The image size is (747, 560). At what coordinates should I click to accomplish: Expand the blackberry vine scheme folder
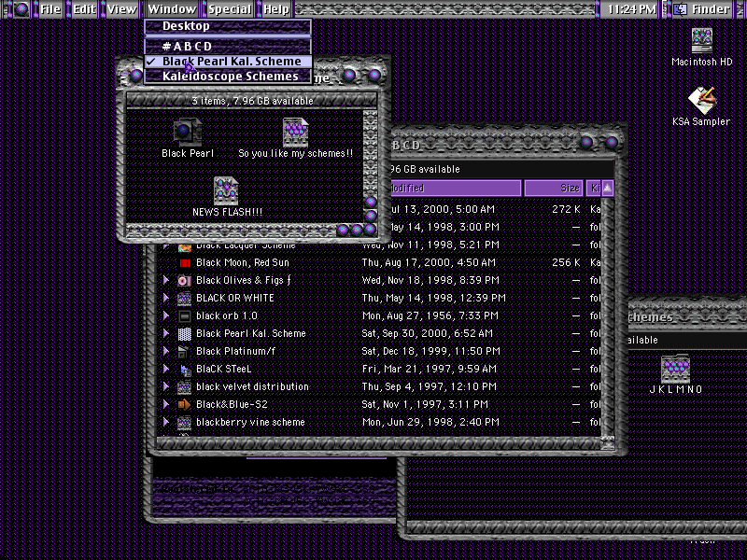pos(166,422)
